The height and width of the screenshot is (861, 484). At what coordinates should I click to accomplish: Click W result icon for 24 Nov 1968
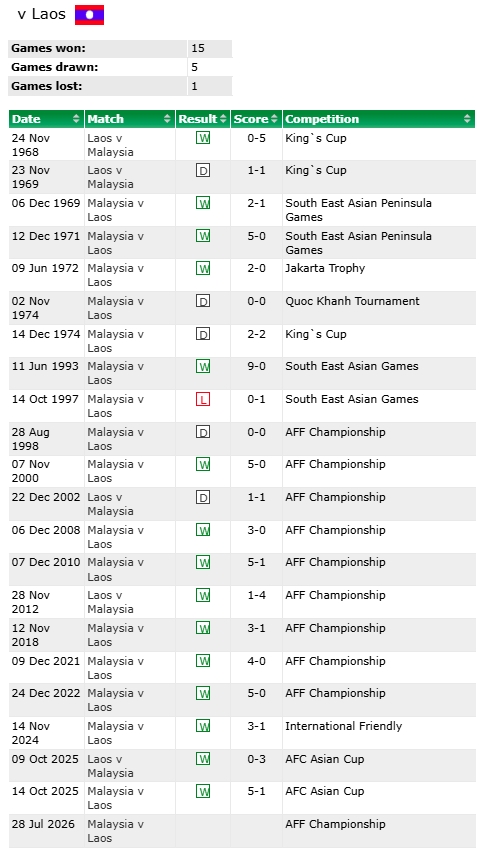point(203,138)
